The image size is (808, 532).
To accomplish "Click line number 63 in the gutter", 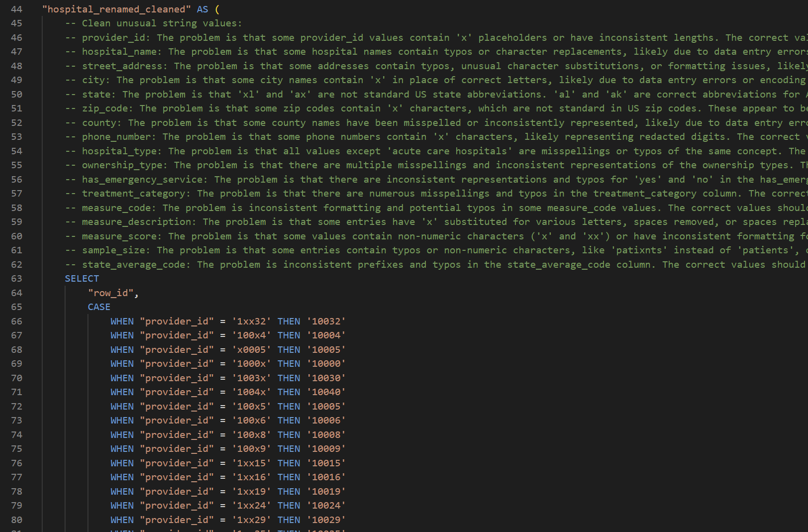I will tap(16, 279).
